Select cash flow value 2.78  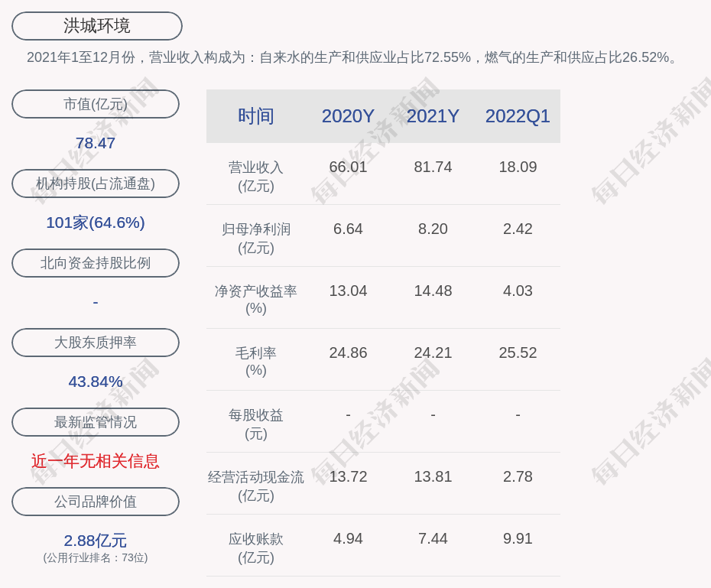pyautogui.click(x=518, y=476)
